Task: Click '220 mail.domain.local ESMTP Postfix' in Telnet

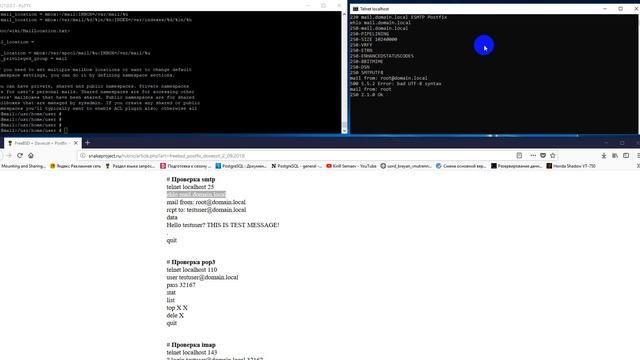Action: tap(398, 18)
